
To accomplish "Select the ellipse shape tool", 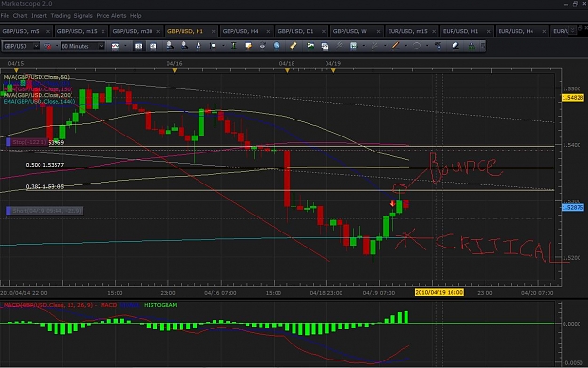I will tap(416, 46).
